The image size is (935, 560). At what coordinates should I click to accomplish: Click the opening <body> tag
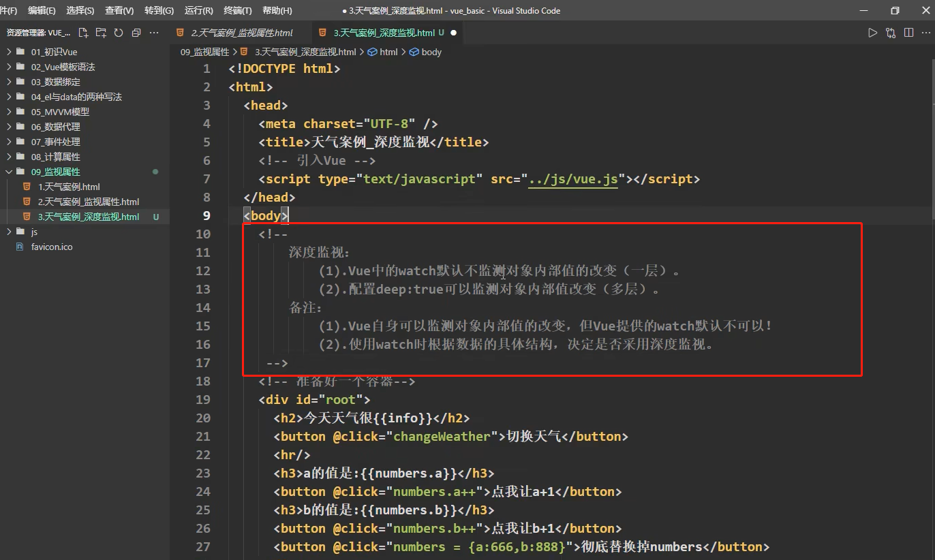[x=266, y=216]
